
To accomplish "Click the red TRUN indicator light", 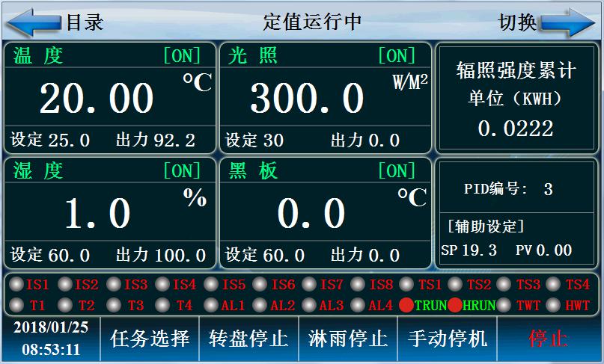I will click(406, 306).
